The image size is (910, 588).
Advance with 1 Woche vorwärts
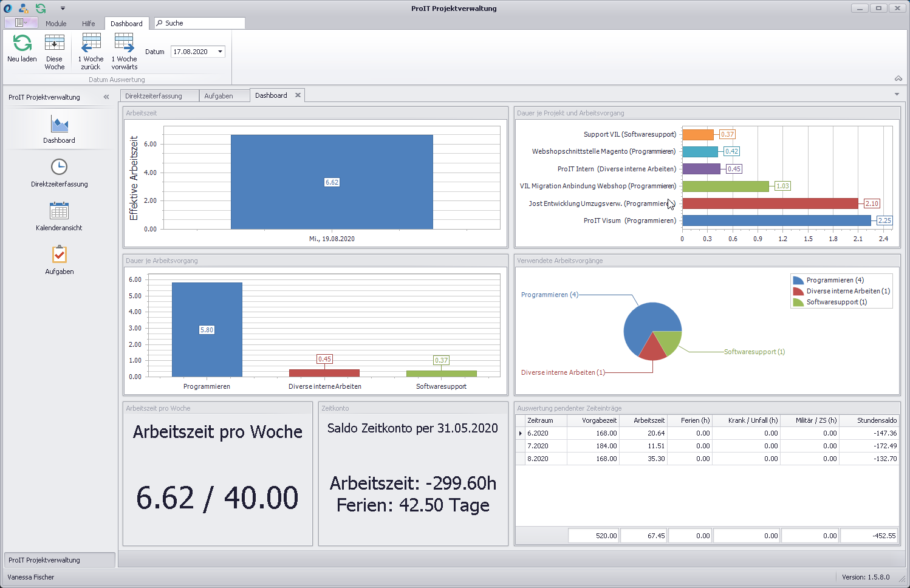tap(124, 43)
